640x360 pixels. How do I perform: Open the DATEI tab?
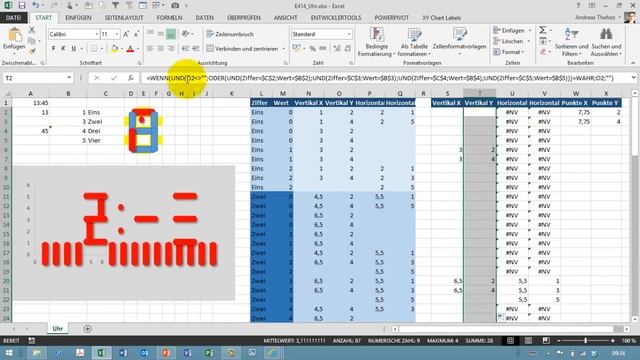[x=13, y=18]
